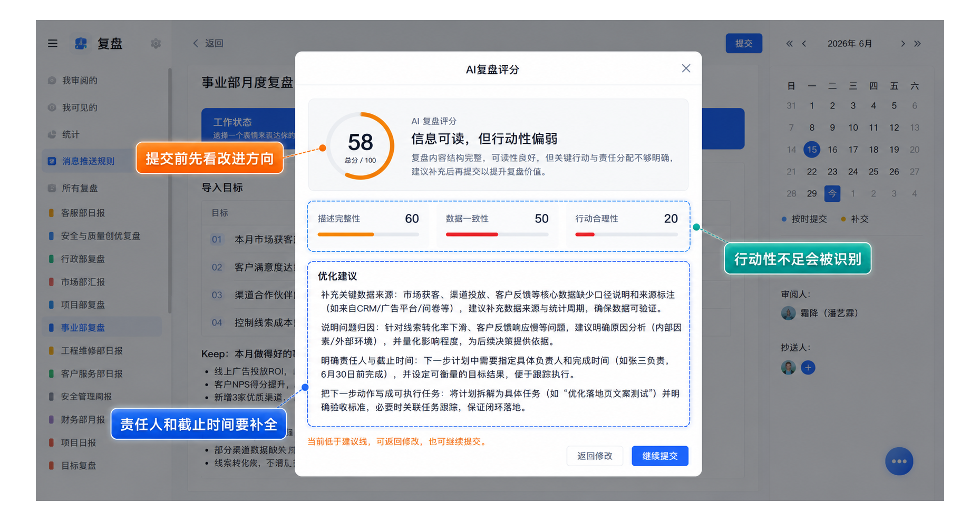The image size is (980, 521).
Task: Add a 抄送人 with the plus icon
Action: tap(808, 368)
